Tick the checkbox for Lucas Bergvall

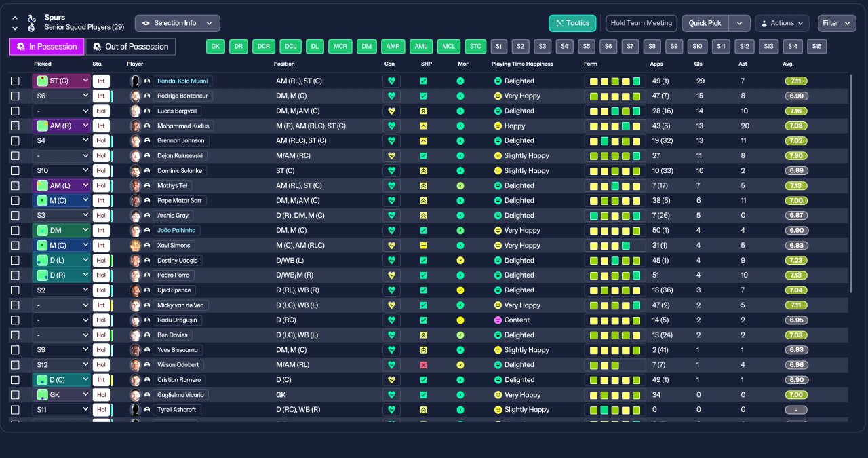pos(15,111)
